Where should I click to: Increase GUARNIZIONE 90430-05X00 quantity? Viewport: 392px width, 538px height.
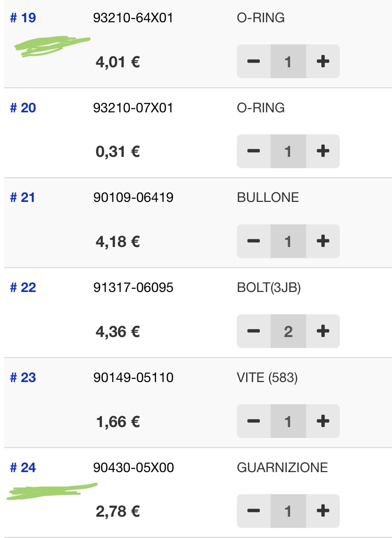323,511
